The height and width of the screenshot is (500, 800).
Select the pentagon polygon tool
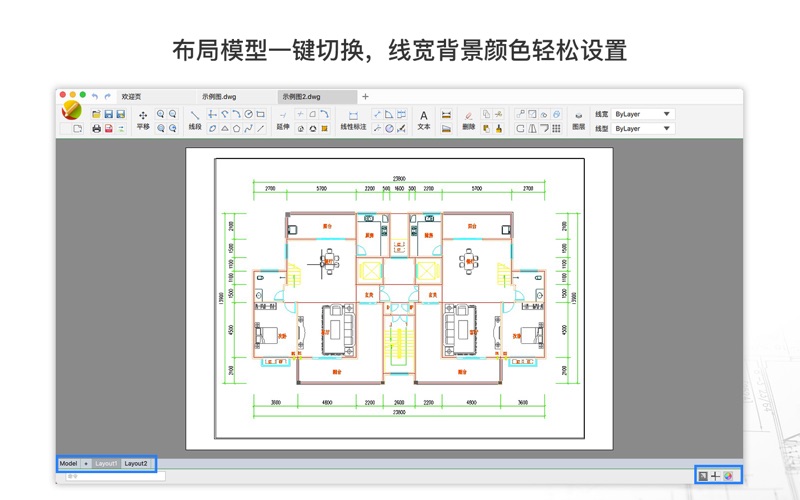point(236,128)
